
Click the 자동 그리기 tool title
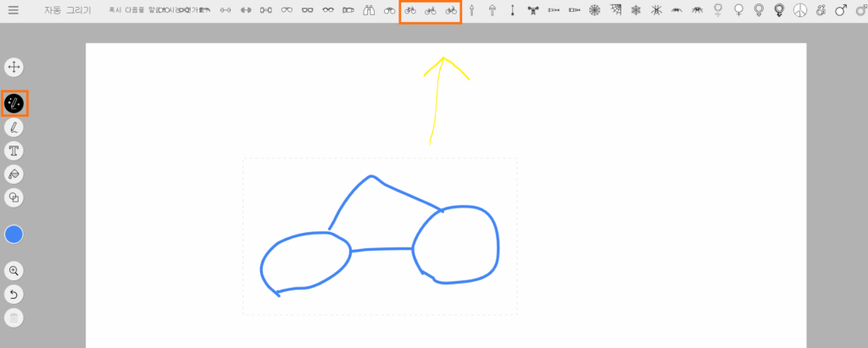tap(68, 10)
